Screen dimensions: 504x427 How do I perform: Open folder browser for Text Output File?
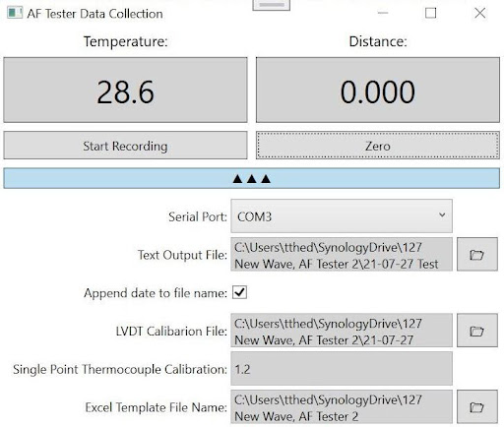[477, 254]
